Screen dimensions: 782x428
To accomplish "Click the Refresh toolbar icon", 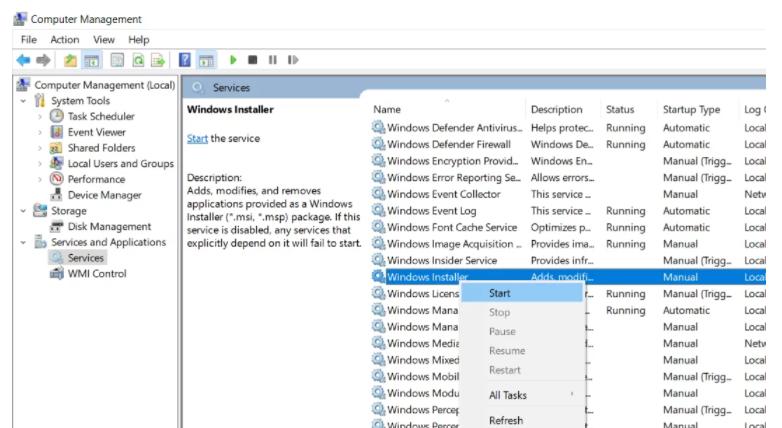I will coord(138,60).
